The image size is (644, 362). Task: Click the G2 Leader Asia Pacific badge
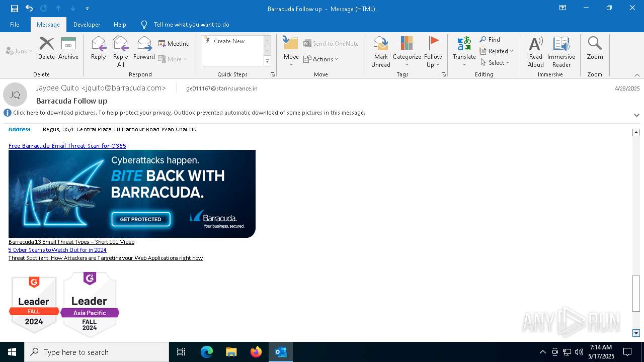(x=90, y=304)
